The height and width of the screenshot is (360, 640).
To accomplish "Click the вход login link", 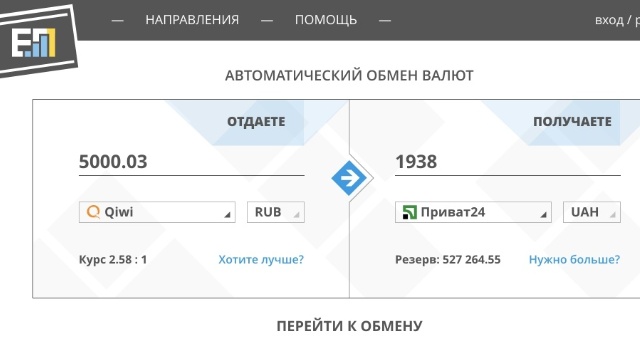I will click(x=609, y=20).
